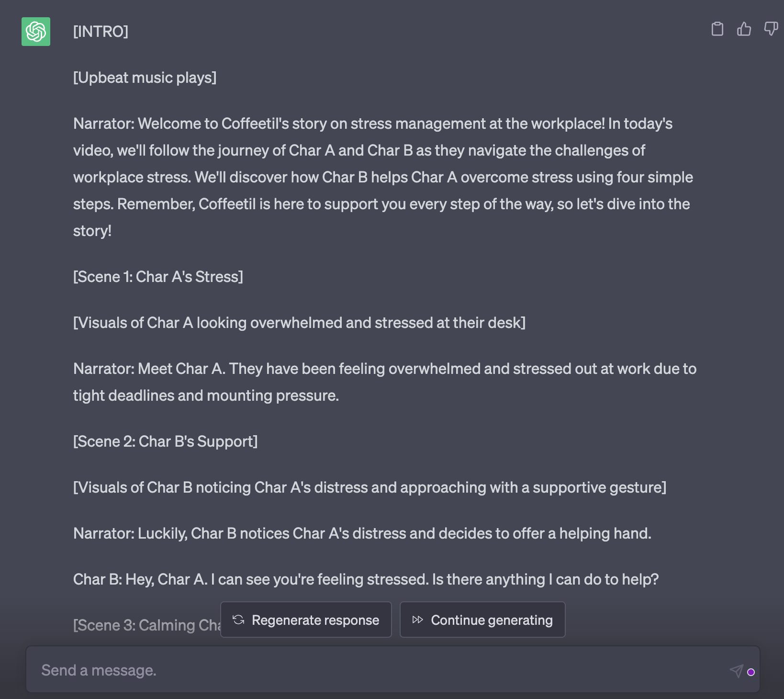
Task: Hit the Continue generating button
Action: [482, 620]
